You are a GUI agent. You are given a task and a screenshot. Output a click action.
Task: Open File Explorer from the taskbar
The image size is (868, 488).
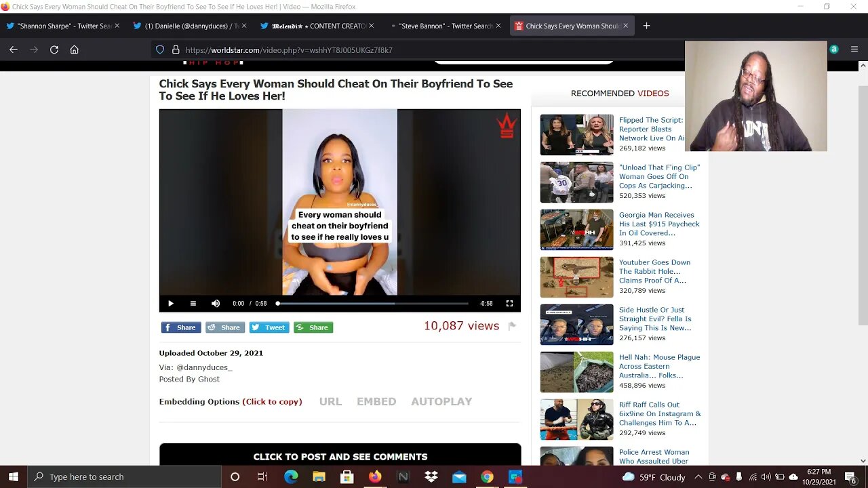coord(319,476)
